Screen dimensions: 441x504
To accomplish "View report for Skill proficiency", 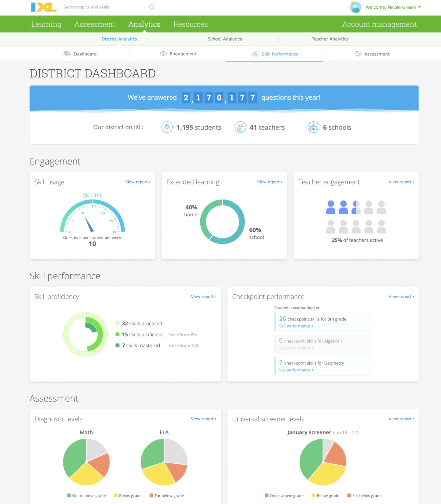I will tap(204, 296).
